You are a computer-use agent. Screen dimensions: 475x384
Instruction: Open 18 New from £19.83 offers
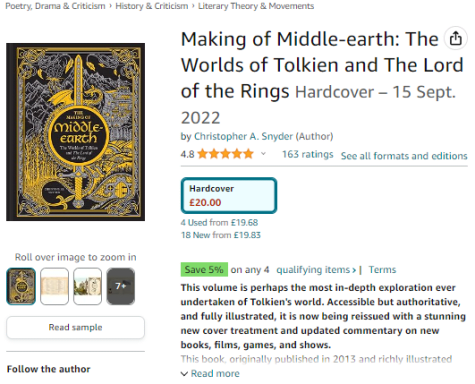pos(221,235)
